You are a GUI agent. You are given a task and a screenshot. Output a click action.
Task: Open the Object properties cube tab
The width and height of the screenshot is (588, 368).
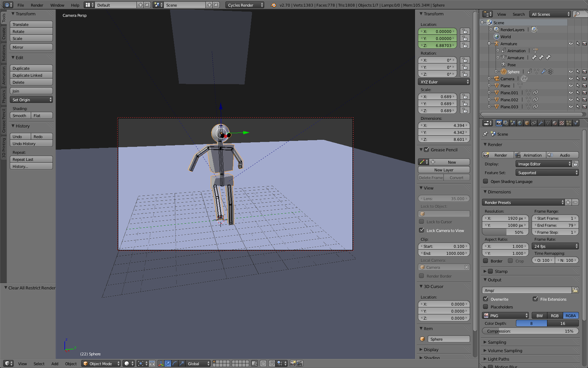pyautogui.click(x=527, y=123)
